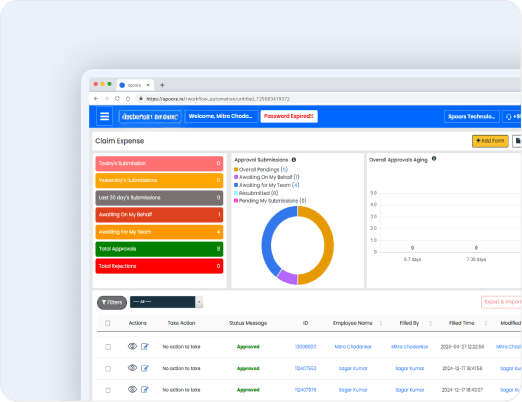The image size is (522, 402).
Task: Open the Yesterday's Submissions tile
Action: pos(159,181)
